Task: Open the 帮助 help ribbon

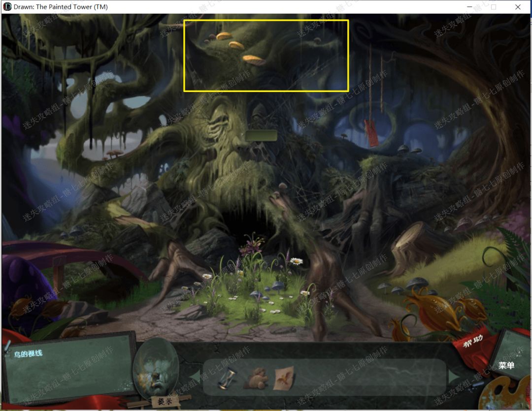Action: [x=473, y=341]
